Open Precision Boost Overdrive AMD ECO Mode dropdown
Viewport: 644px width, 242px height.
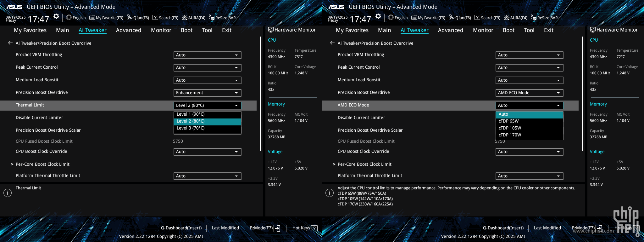click(530, 93)
